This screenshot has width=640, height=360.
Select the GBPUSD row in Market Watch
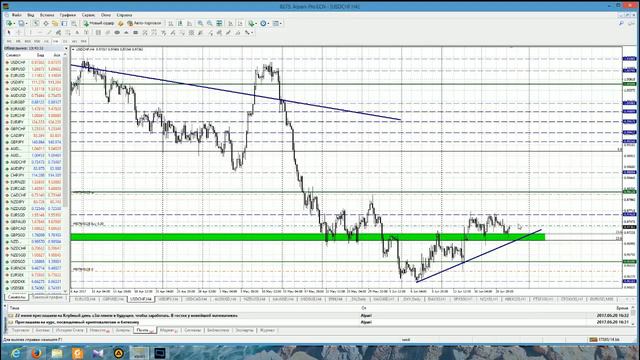[x=33, y=69]
